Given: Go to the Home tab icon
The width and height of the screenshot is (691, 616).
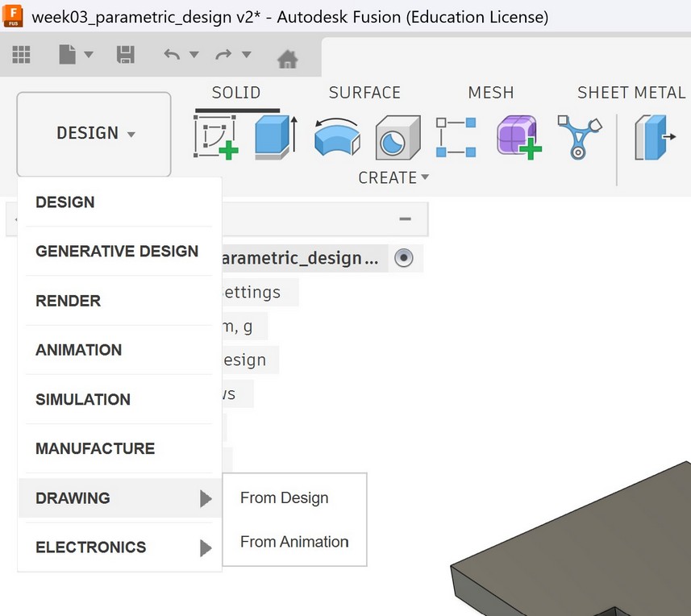Looking at the screenshot, I should point(288,59).
